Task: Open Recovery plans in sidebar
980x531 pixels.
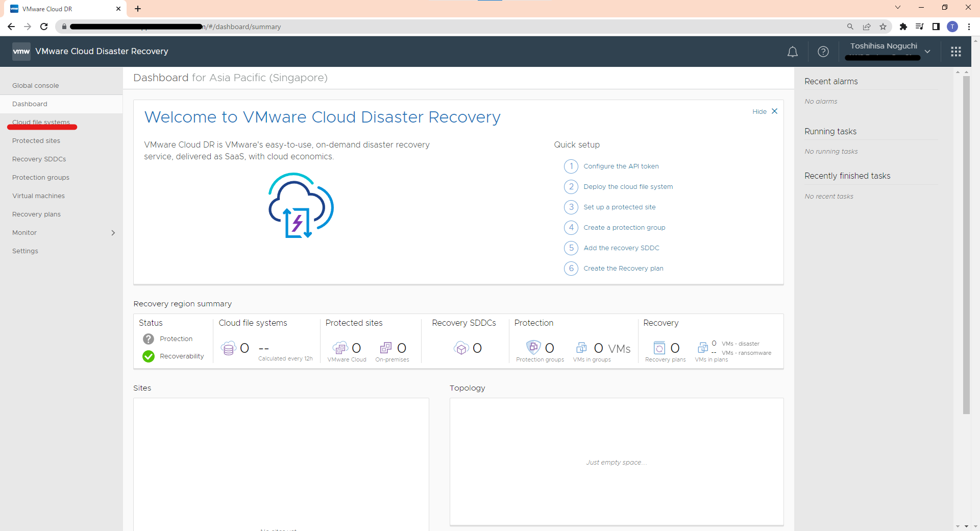Action: tap(36, 214)
